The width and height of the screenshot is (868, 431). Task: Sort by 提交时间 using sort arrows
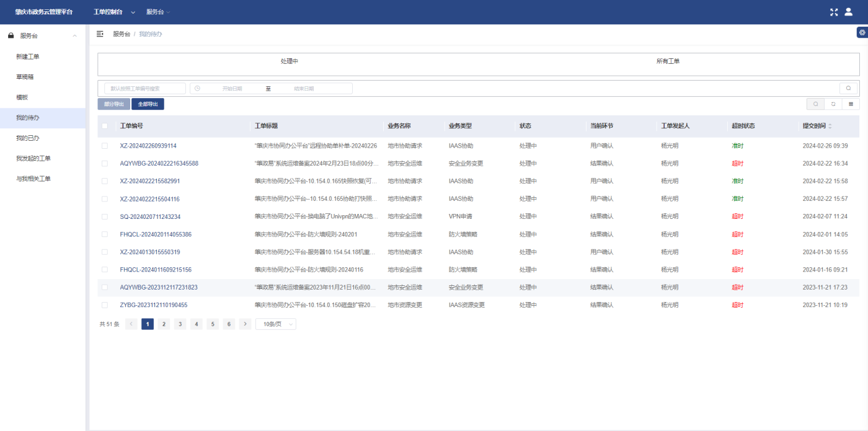coord(830,126)
